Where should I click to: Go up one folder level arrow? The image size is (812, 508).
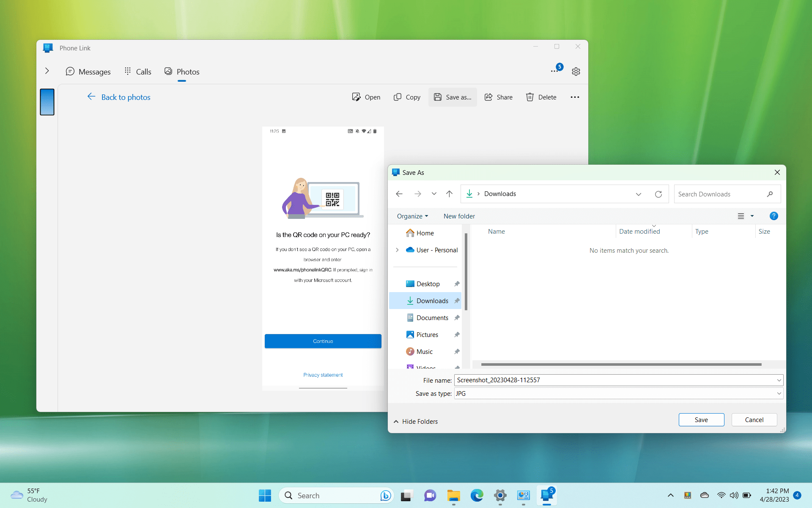pos(449,194)
